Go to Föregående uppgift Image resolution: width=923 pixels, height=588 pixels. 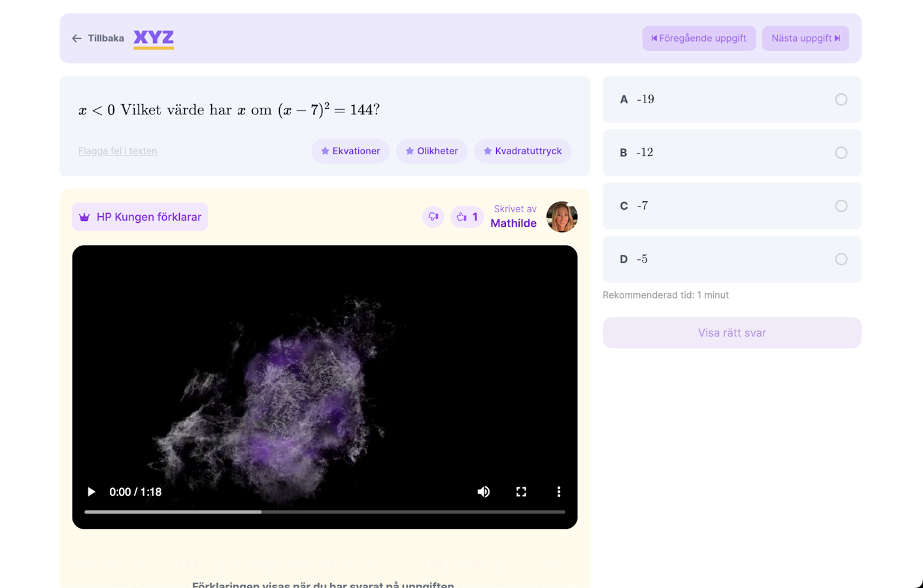click(x=699, y=39)
